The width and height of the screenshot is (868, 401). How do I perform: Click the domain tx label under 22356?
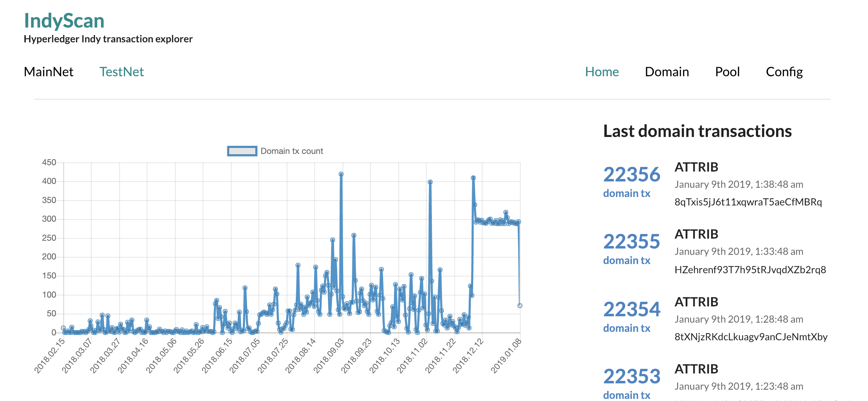click(627, 193)
